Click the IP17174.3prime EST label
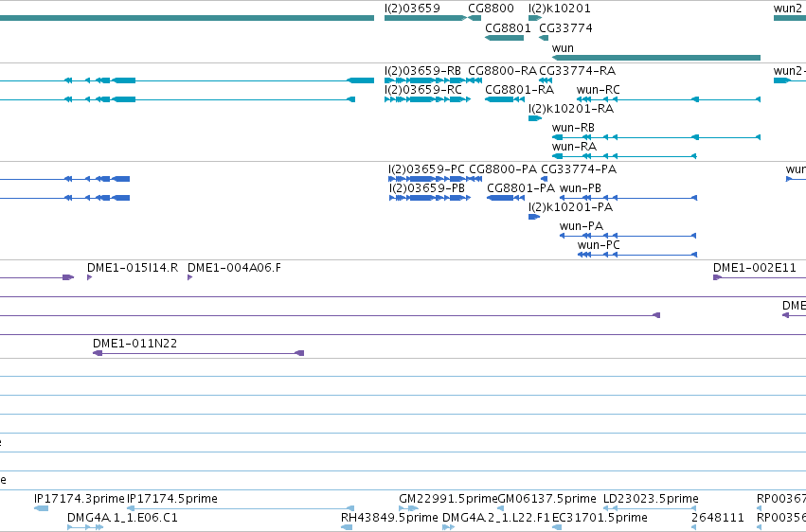The width and height of the screenshot is (806, 532). click(80, 499)
